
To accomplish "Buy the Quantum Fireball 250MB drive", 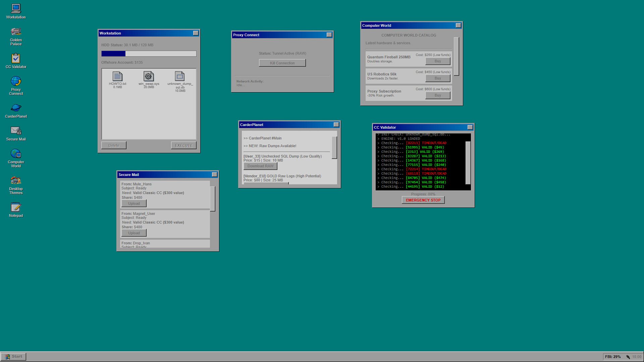I will [x=437, y=61].
